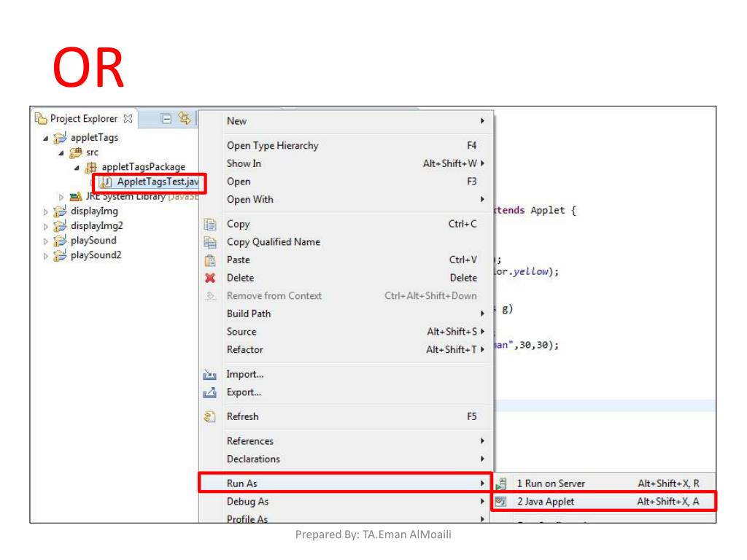
Task: Collapse the appletTags project node
Action: 46,139
